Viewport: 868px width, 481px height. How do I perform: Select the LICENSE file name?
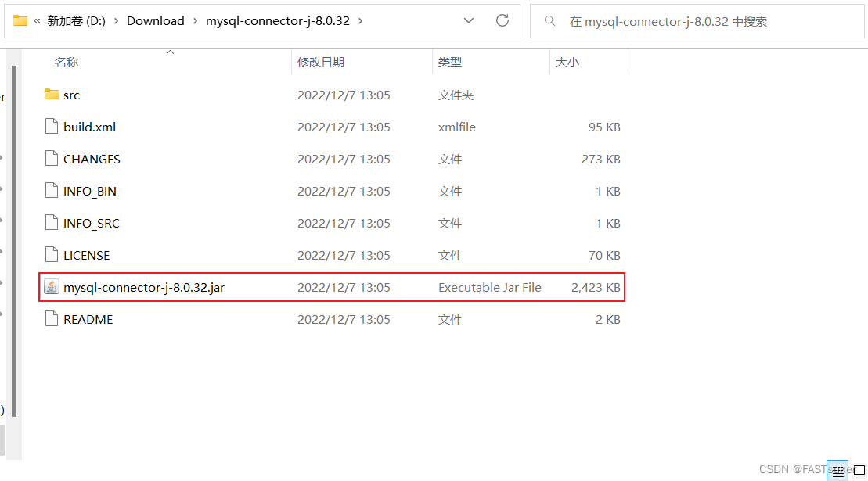[x=87, y=256]
